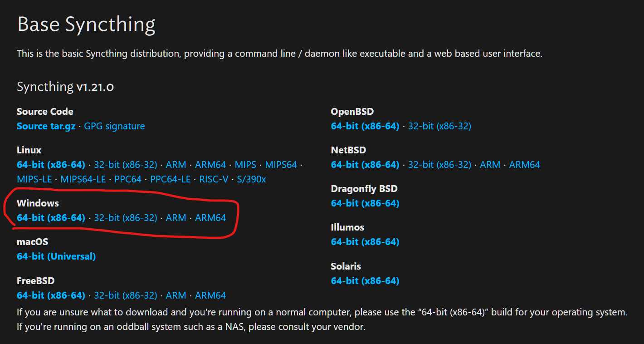Get FreeBSD 64-bit (x86-64) build
The width and height of the screenshot is (644, 344).
tap(51, 295)
